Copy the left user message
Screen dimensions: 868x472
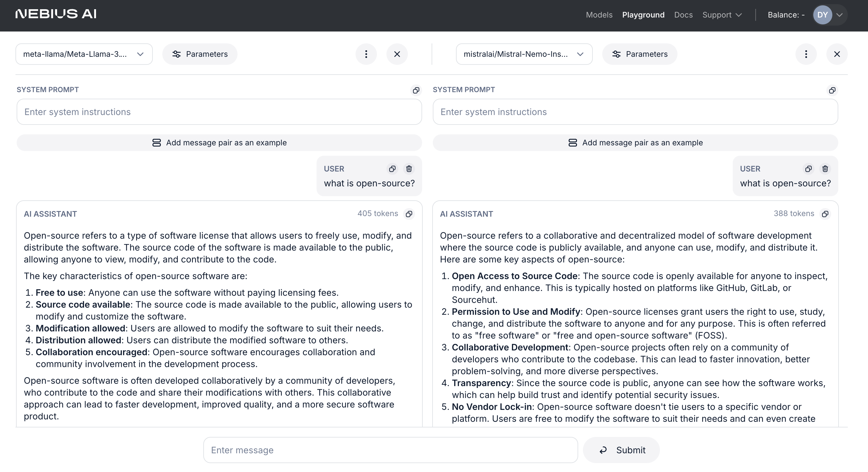coord(392,169)
